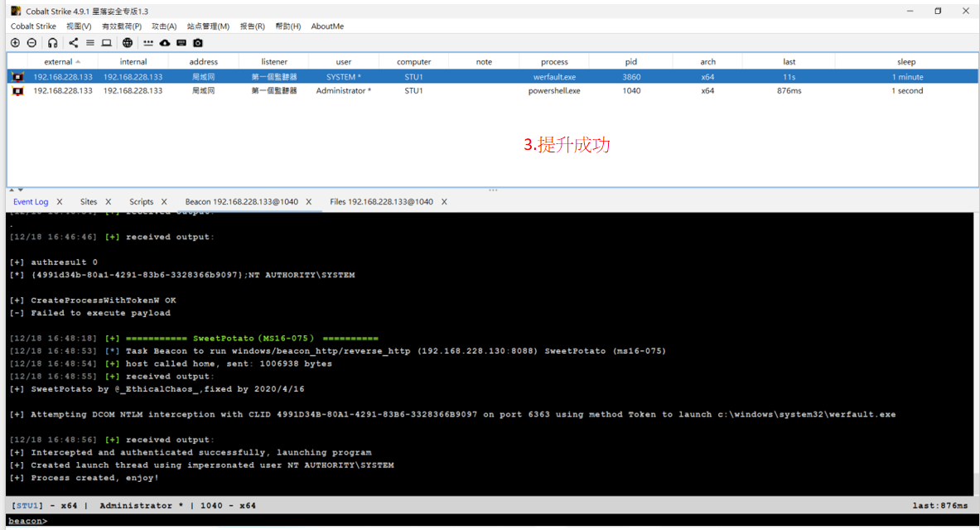
Task: Switch to session table list icon
Action: click(90, 42)
